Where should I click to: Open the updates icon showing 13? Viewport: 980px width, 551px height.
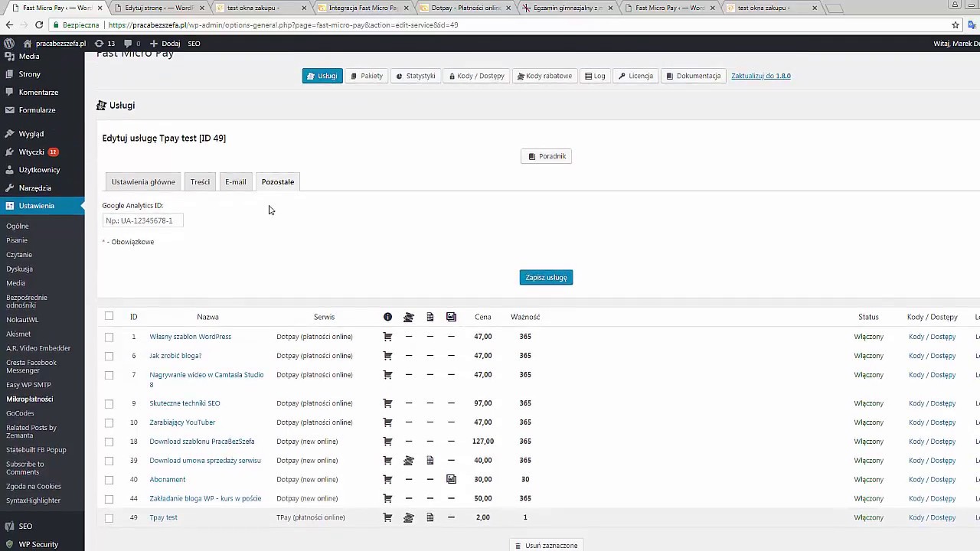pos(105,44)
